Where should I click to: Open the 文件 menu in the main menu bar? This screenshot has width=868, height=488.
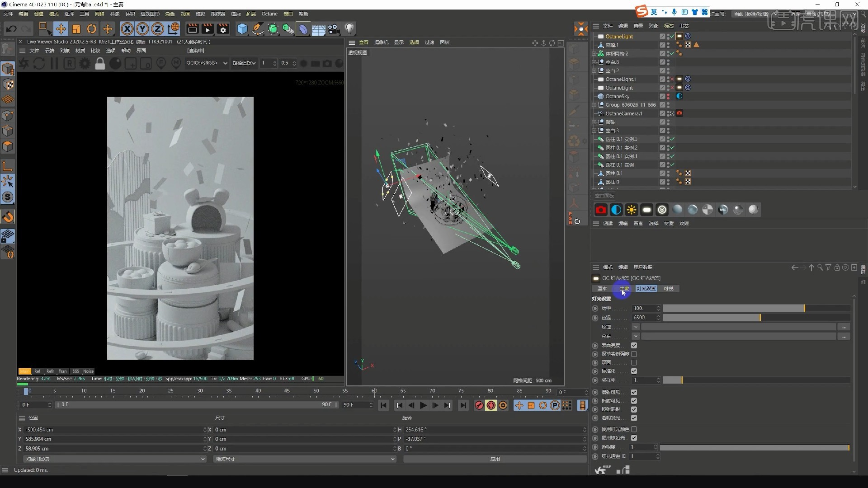(8, 14)
